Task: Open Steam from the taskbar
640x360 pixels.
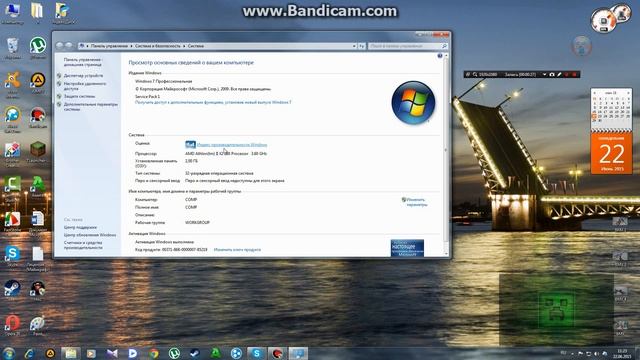Action: pos(195,353)
